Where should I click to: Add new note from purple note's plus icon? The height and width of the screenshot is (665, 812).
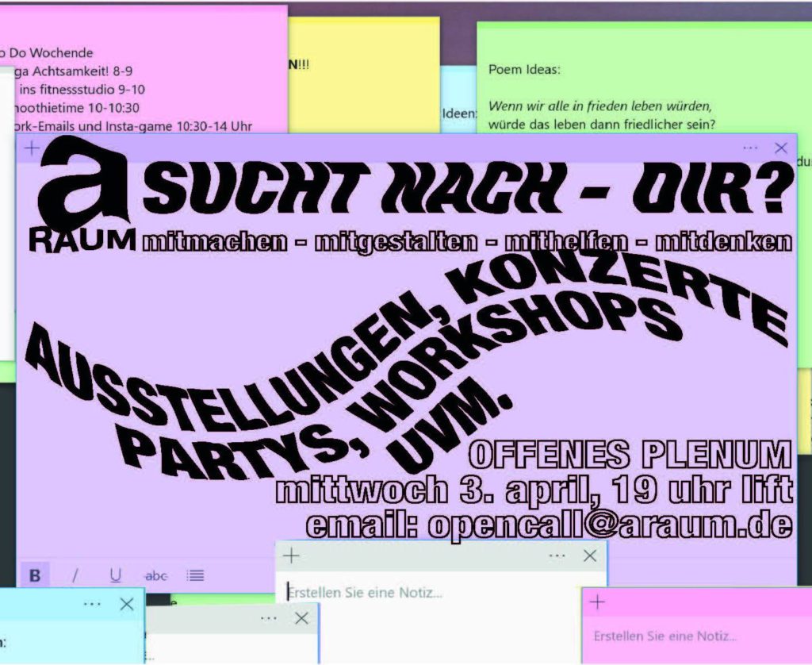(33, 148)
